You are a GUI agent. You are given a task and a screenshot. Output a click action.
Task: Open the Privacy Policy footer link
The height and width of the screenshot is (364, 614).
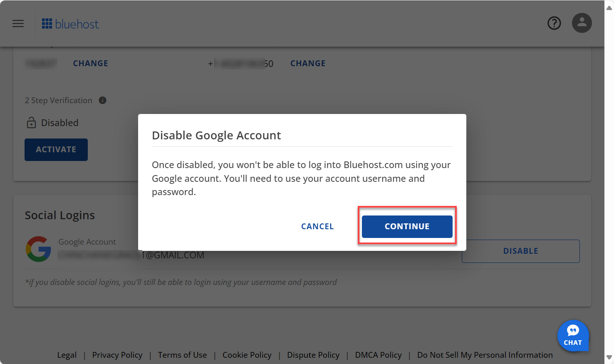pyautogui.click(x=117, y=355)
